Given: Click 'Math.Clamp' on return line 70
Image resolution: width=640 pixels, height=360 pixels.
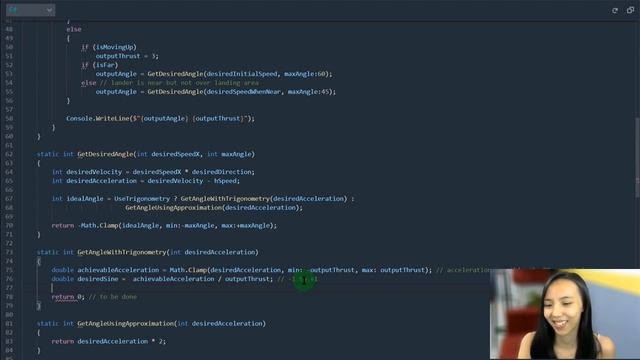Looking at the screenshot, I should click(x=100, y=225).
